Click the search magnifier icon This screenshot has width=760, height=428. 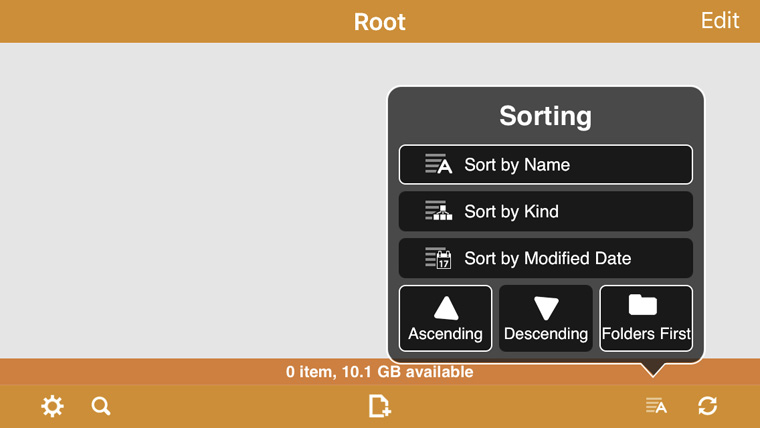(101, 406)
